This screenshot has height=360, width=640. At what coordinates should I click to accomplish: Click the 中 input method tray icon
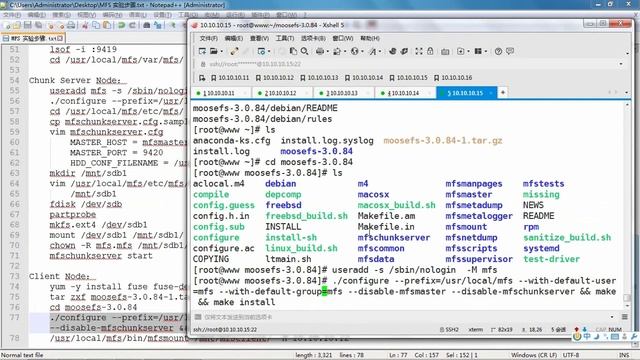point(587,337)
